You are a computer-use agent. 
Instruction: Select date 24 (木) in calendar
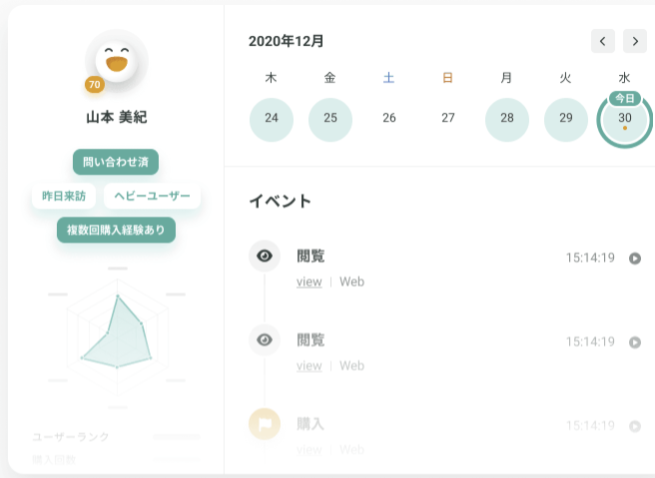pos(272,120)
